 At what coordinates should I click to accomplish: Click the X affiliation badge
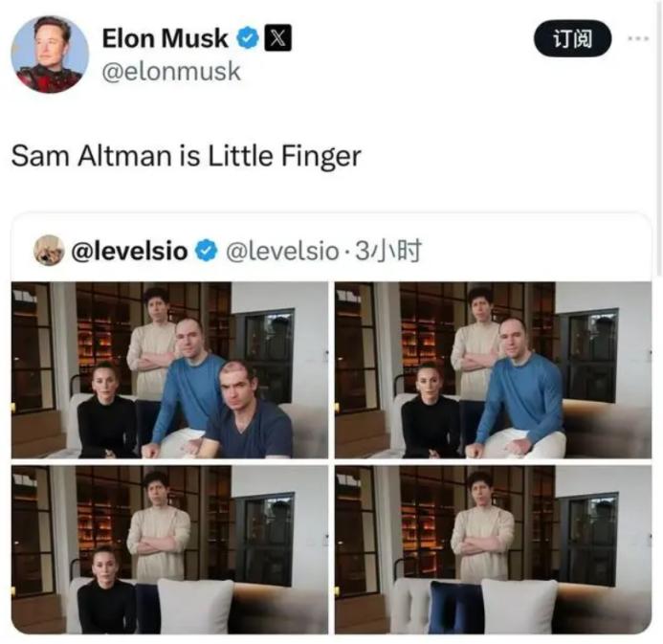(x=277, y=38)
